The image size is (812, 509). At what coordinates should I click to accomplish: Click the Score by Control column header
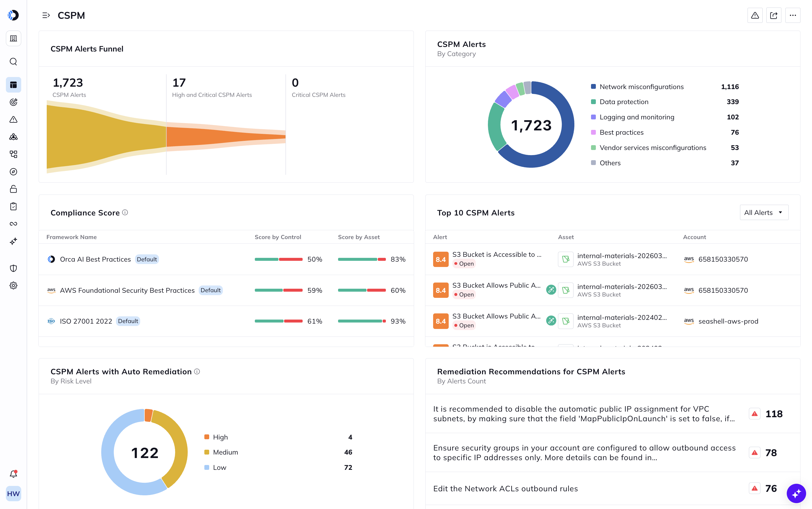click(278, 237)
